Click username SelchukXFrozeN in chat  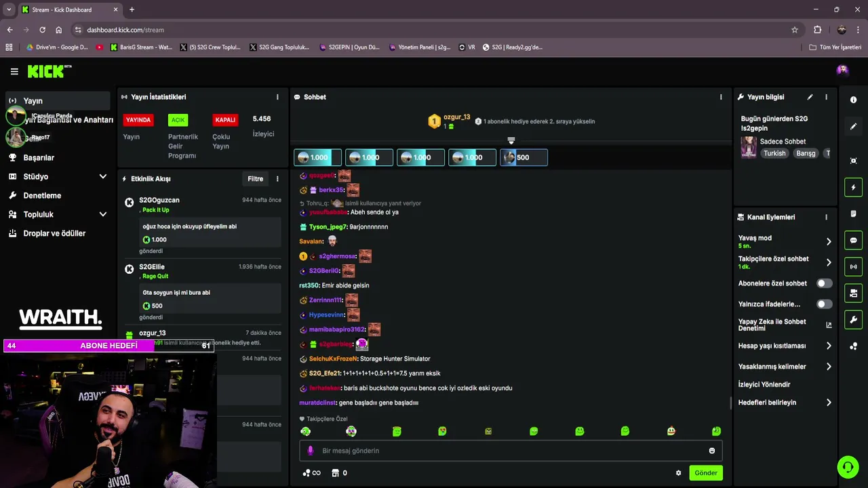[x=333, y=359]
